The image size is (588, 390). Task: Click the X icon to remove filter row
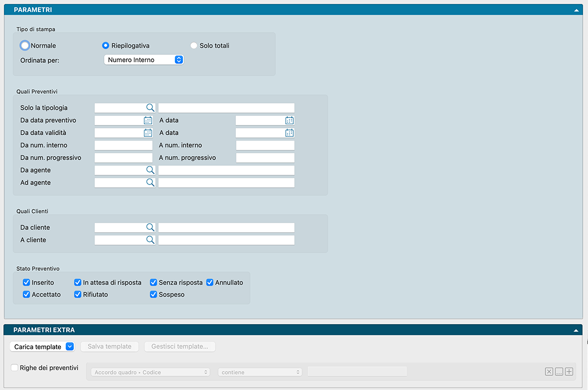(x=549, y=372)
